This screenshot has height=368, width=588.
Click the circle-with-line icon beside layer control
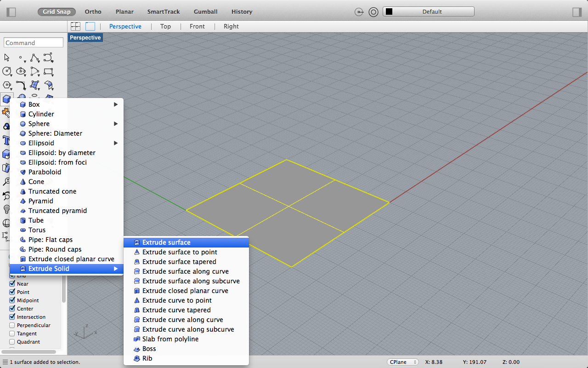click(360, 12)
